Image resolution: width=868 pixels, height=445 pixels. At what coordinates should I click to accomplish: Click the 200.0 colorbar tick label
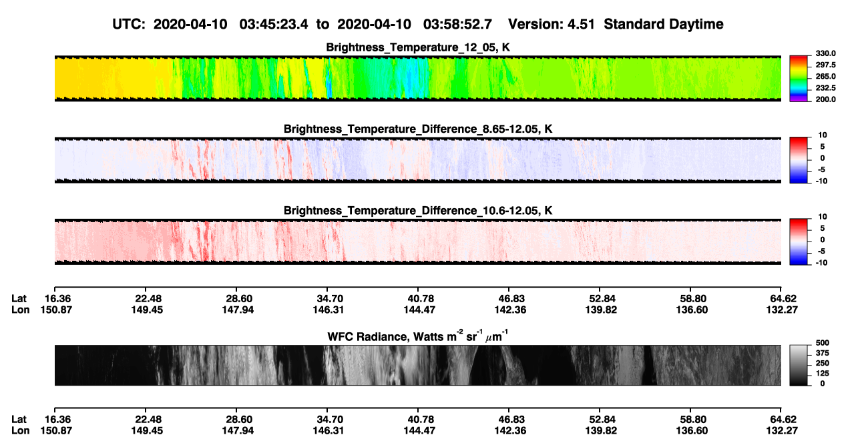[x=825, y=99]
